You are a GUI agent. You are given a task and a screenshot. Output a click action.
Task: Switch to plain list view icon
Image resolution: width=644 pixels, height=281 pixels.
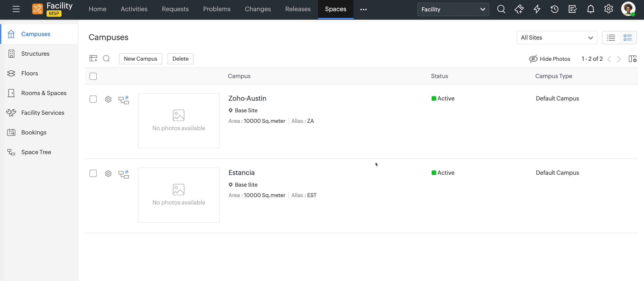[x=611, y=38]
